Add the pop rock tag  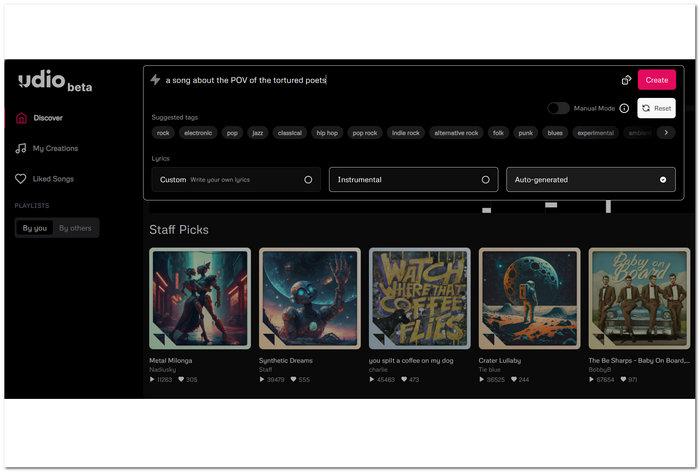[365, 133]
